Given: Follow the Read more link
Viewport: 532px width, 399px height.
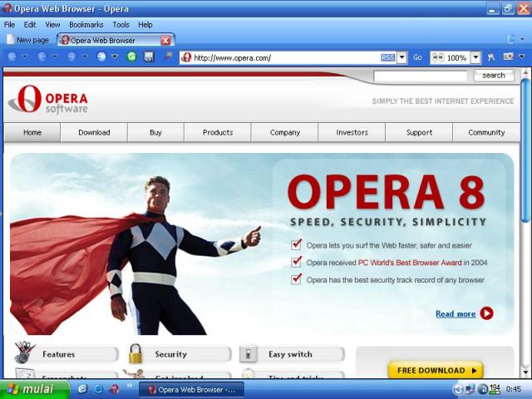Looking at the screenshot, I should click(456, 313).
